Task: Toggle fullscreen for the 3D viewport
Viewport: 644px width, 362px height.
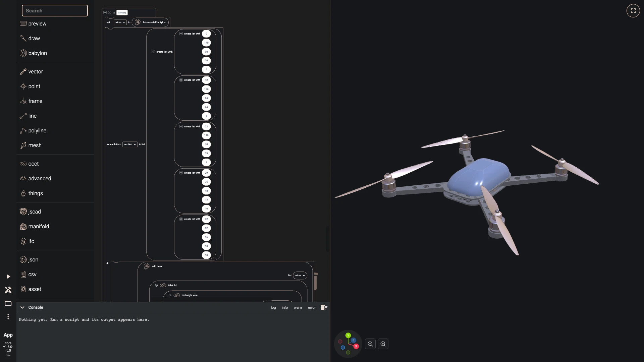Action: pyautogui.click(x=633, y=11)
